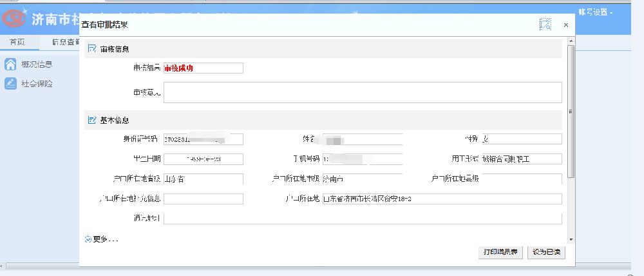Click the 户口所在地 address field
Image resolution: width=644 pixels, height=276 pixels.
(442, 199)
